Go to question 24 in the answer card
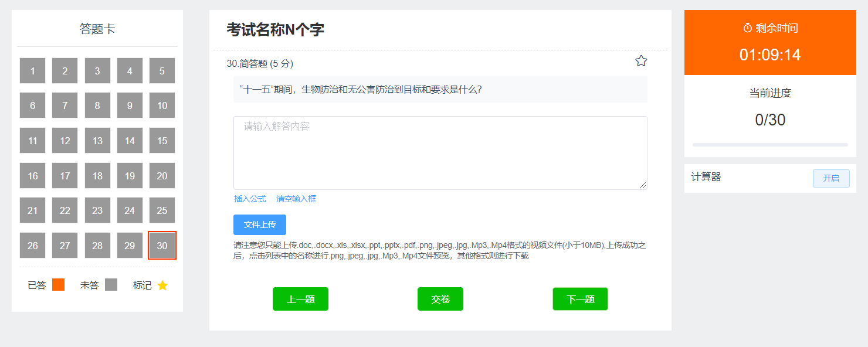 pos(130,210)
